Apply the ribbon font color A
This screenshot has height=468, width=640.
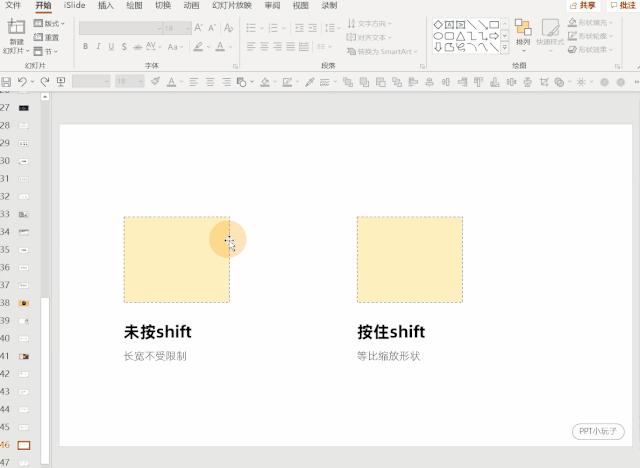(222, 47)
